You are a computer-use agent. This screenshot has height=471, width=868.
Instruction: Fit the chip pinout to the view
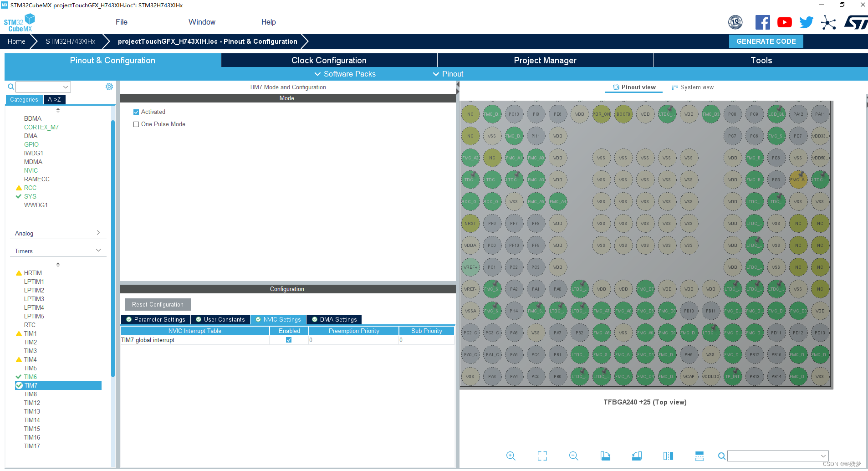[x=542, y=456]
